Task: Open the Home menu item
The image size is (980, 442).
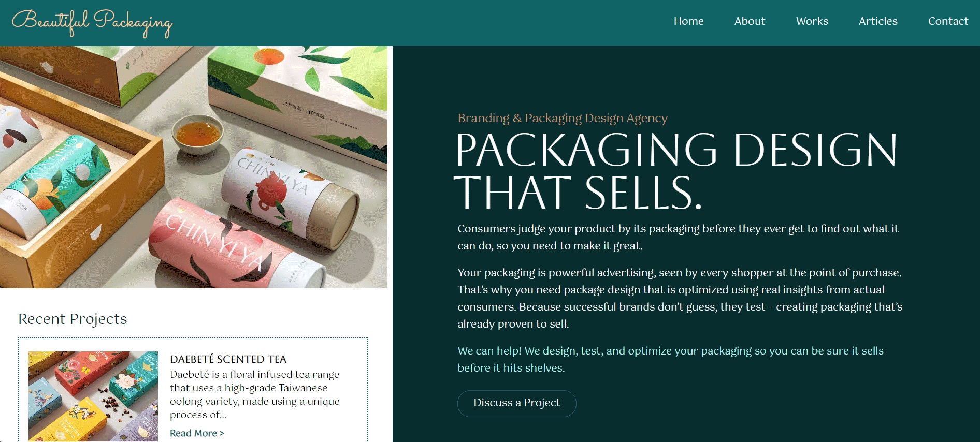Action: pyautogui.click(x=688, y=21)
